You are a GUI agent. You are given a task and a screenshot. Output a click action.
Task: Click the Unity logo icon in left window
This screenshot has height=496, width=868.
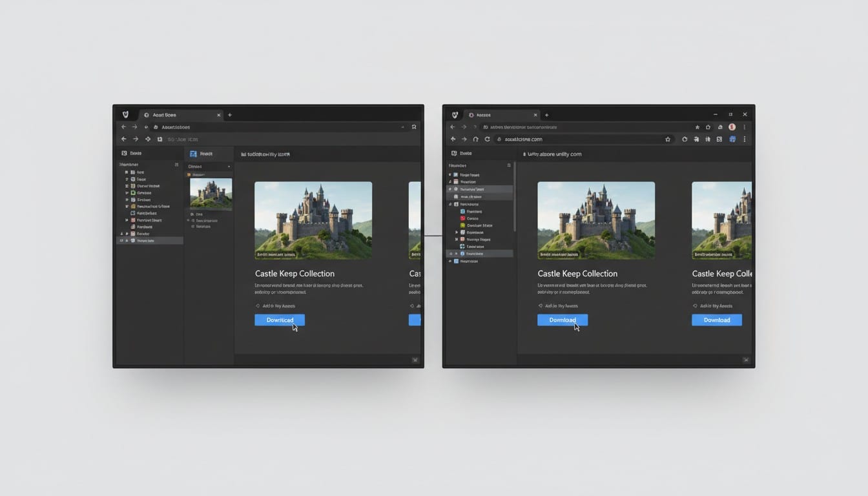[125, 115]
